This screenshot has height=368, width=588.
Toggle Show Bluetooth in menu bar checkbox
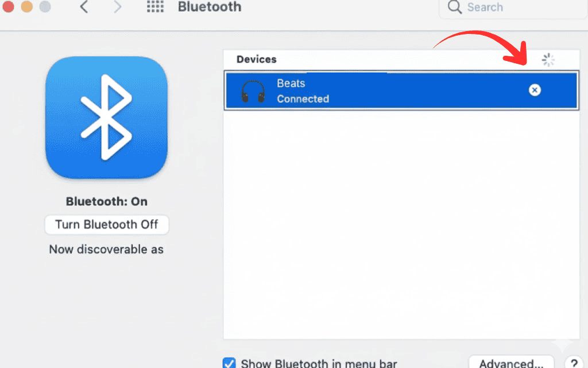tap(229, 363)
